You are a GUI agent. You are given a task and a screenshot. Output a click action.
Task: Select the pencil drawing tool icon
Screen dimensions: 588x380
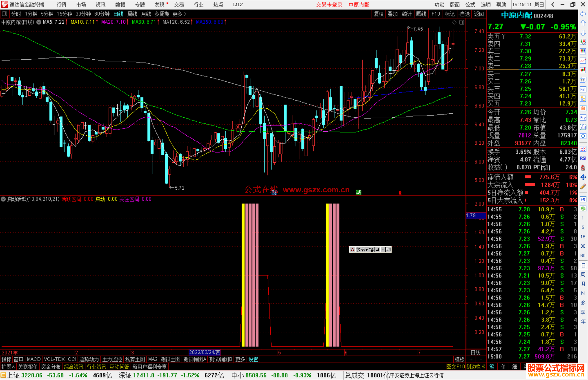583,187
